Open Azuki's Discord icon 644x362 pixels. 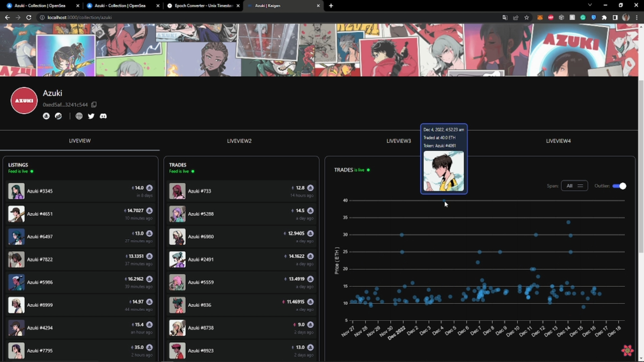tap(104, 116)
